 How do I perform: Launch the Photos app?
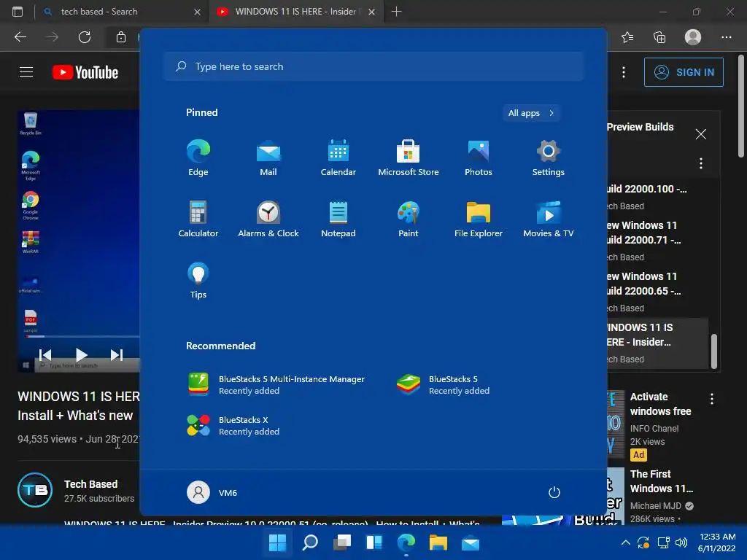tap(479, 158)
